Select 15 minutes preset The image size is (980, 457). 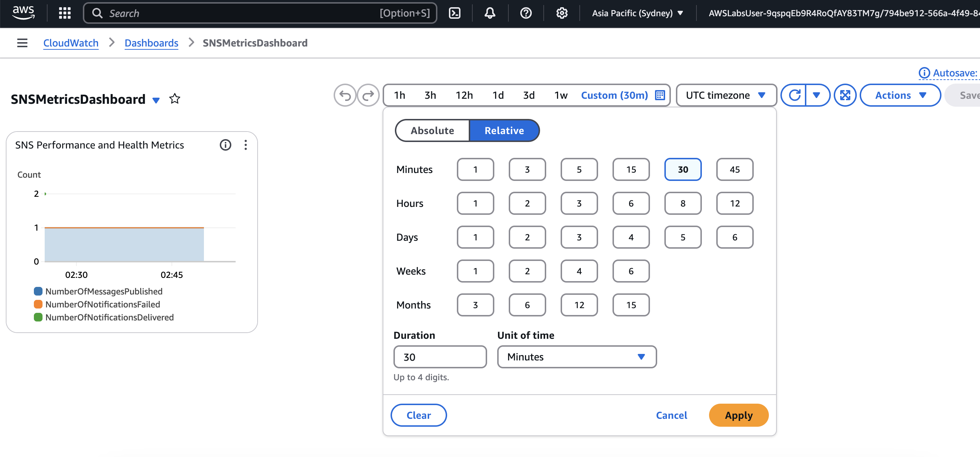pyautogui.click(x=631, y=169)
